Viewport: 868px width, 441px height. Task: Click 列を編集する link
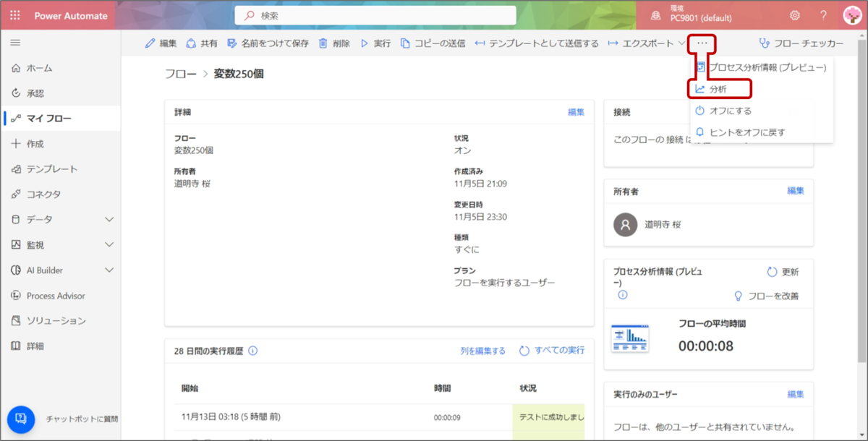tap(483, 351)
